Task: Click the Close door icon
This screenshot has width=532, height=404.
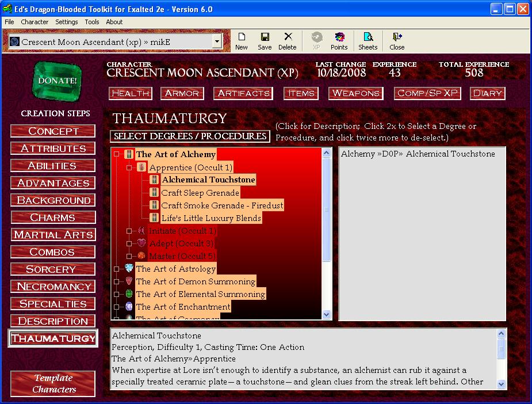Action: (x=397, y=37)
